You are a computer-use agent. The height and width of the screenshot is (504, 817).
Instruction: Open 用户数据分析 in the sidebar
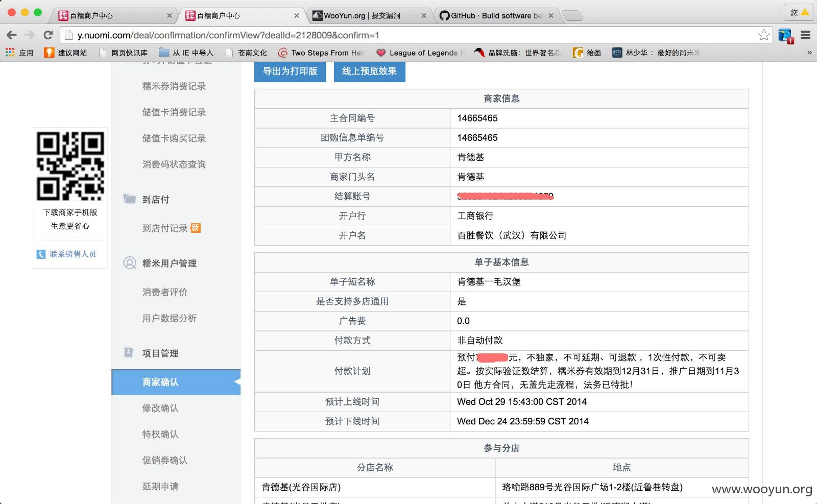pyautogui.click(x=170, y=318)
